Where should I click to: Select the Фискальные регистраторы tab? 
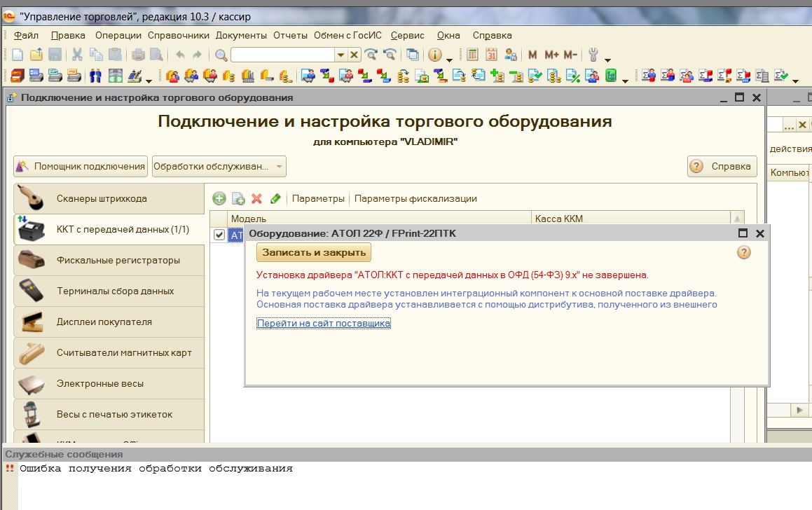pos(109,261)
